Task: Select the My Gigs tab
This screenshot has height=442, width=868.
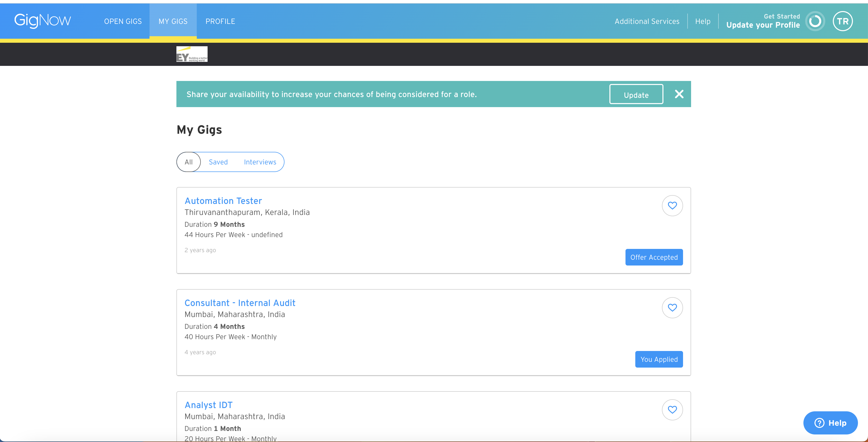Action: (x=173, y=22)
